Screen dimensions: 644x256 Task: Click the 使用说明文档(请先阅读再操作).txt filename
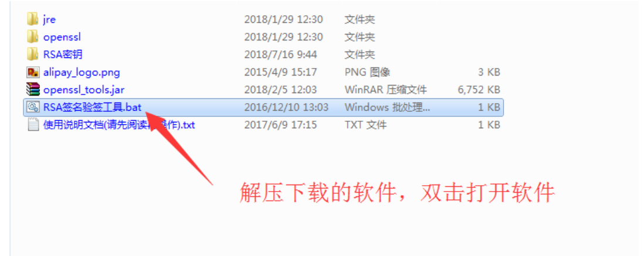coord(119,125)
